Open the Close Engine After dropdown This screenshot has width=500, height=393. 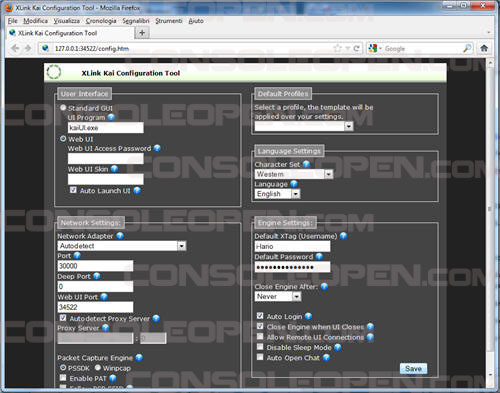[278, 296]
